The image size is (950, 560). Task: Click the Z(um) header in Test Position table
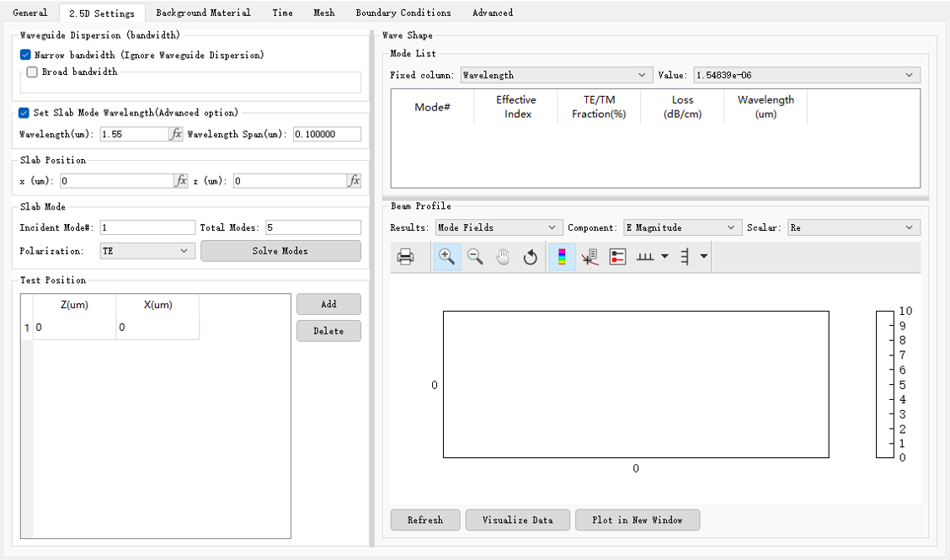point(74,305)
